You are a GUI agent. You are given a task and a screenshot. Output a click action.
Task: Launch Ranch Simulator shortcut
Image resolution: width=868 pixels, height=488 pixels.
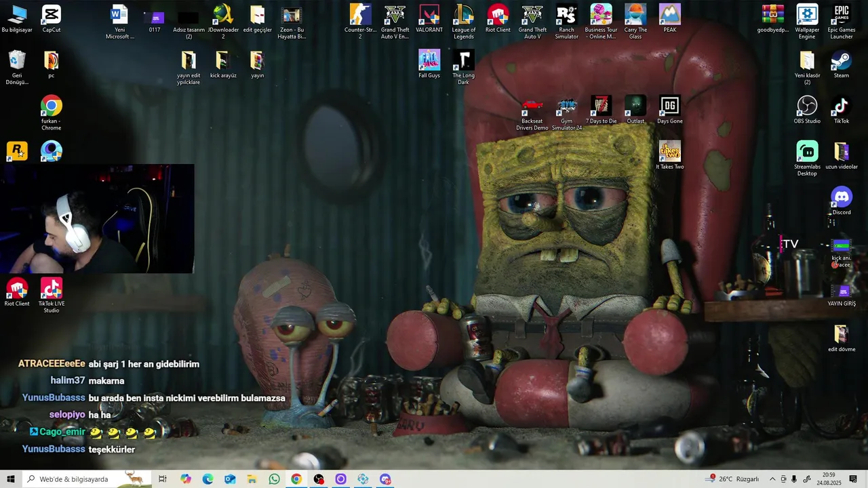[566, 22]
